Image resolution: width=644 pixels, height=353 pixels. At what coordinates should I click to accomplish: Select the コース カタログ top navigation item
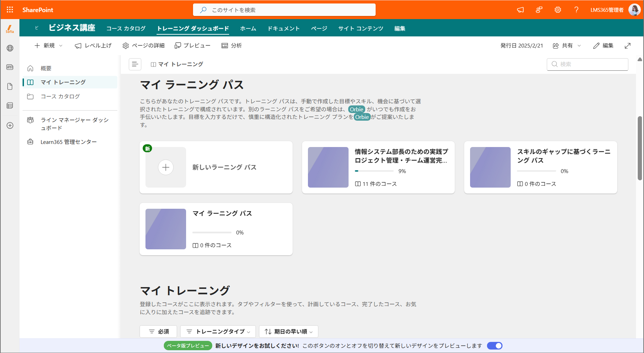point(126,28)
